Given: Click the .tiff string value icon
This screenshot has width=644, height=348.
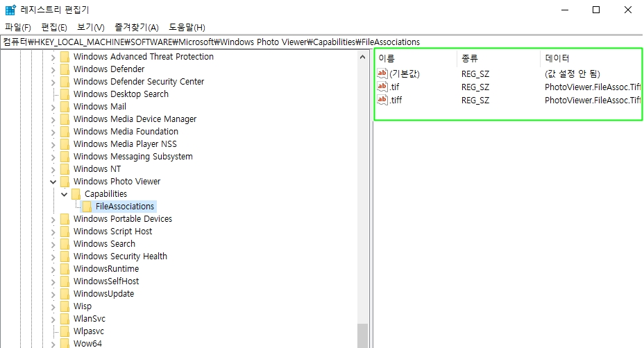Looking at the screenshot, I should click(382, 100).
